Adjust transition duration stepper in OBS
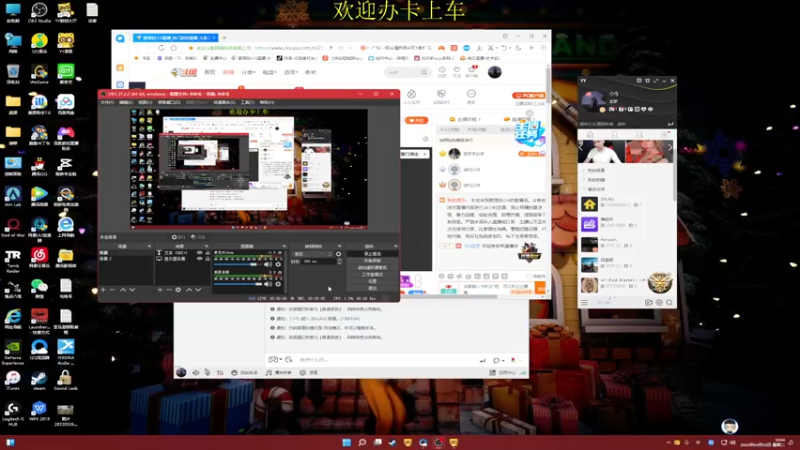Viewport: 800px width, 450px height. pos(339,261)
